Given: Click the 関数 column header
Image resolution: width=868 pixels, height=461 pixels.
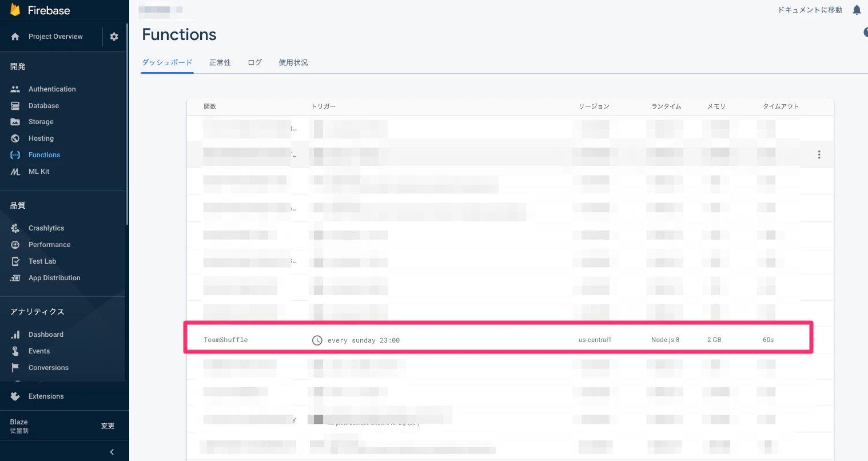Looking at the screenshot, I should [210, 106].
